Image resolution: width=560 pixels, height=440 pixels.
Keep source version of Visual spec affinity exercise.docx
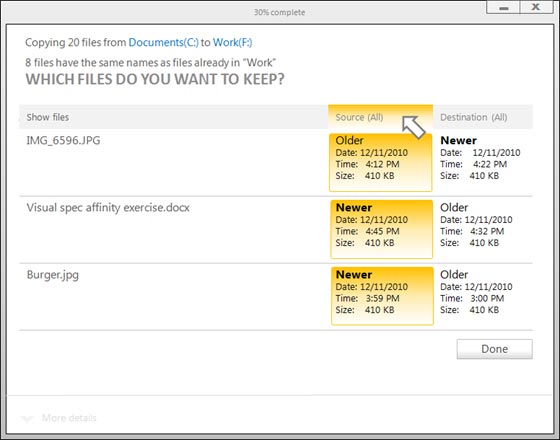381,229
